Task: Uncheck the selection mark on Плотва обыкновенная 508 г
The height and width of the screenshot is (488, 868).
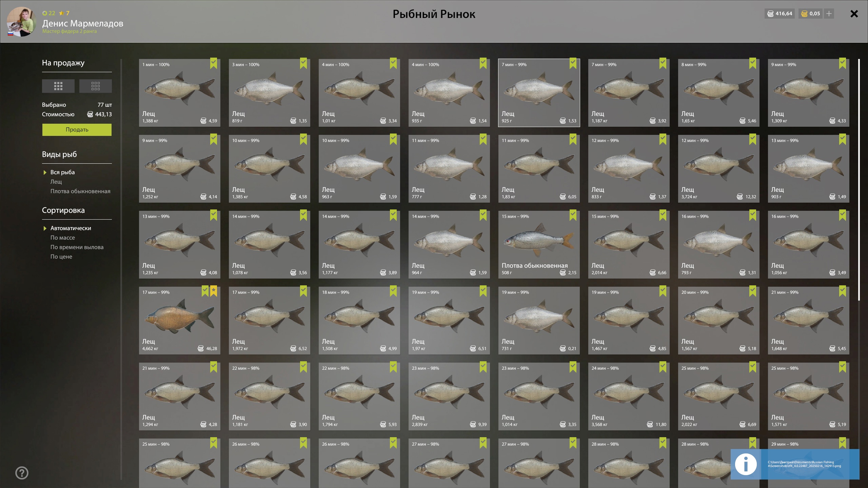Action: coord(573,215)
